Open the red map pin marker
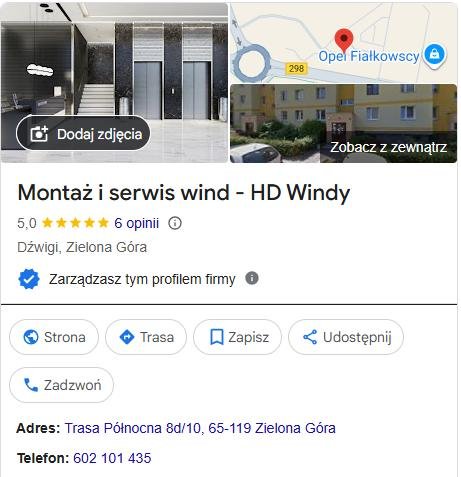The image size is (461, 477). tap(344, 41)
